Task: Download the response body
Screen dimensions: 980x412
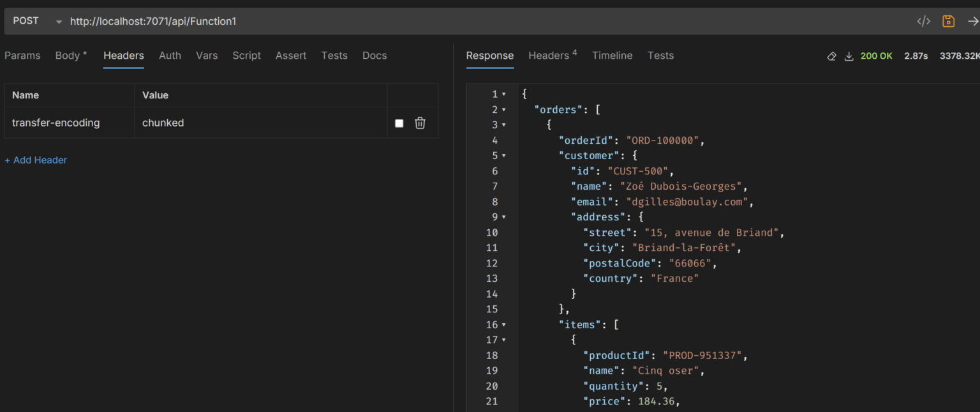Action: (x=849, y=56)
